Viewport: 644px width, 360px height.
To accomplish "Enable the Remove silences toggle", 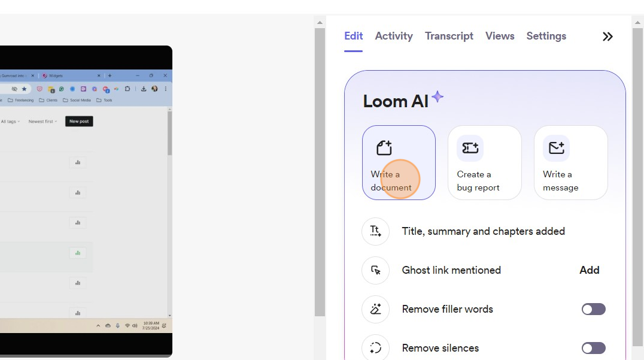I will 593,348.
